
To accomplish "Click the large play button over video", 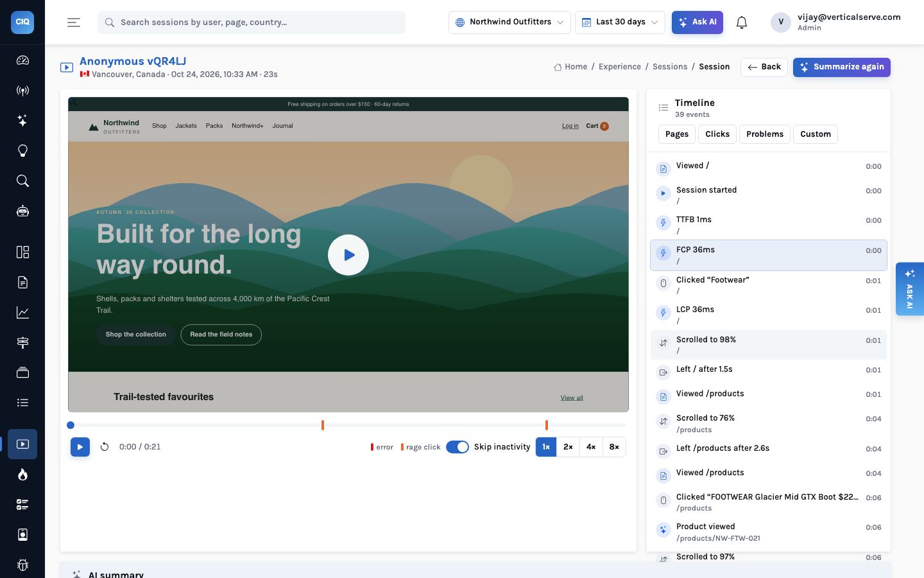I will point(348,255).
